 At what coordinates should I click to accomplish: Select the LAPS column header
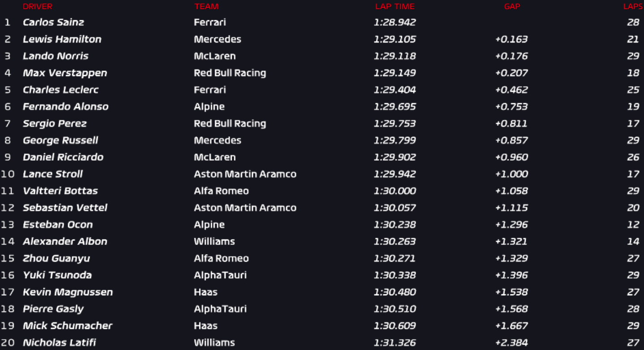pyautogui.click(x=633, y=6)
